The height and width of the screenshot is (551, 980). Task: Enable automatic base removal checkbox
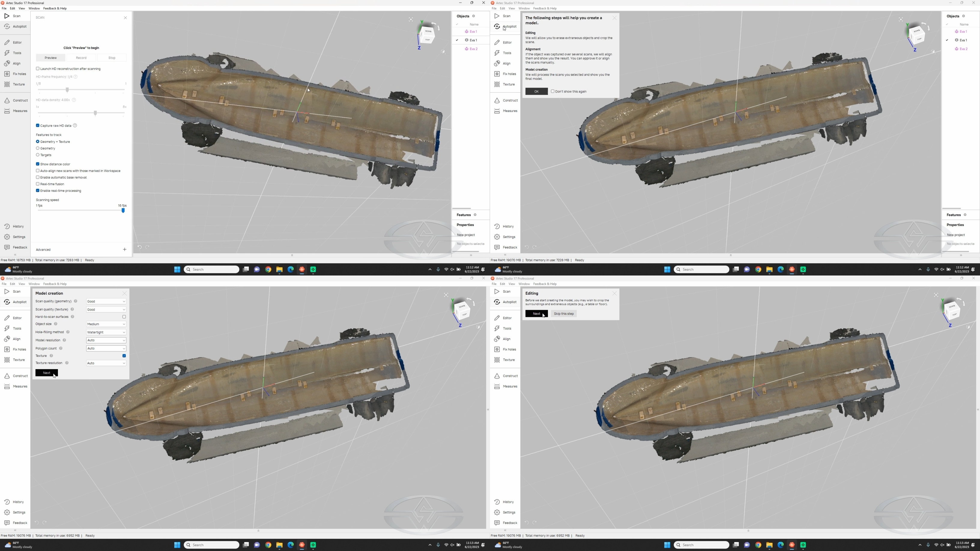(38, 177)
